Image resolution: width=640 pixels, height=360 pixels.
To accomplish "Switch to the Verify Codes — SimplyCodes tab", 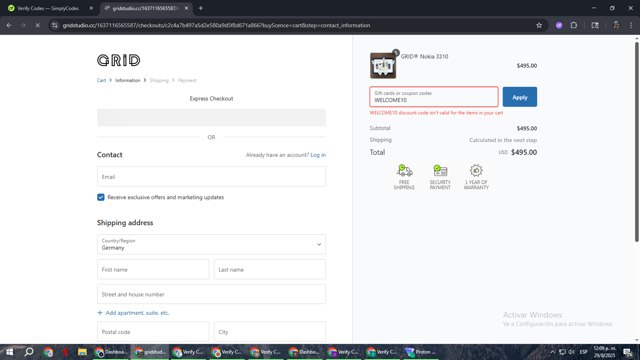I will [48, 8].
